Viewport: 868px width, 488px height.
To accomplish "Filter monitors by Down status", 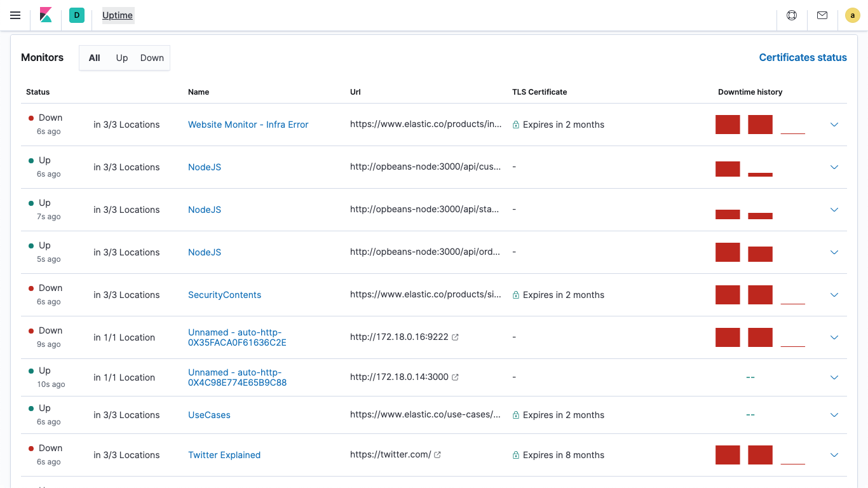I will click(x=152, y=58).
